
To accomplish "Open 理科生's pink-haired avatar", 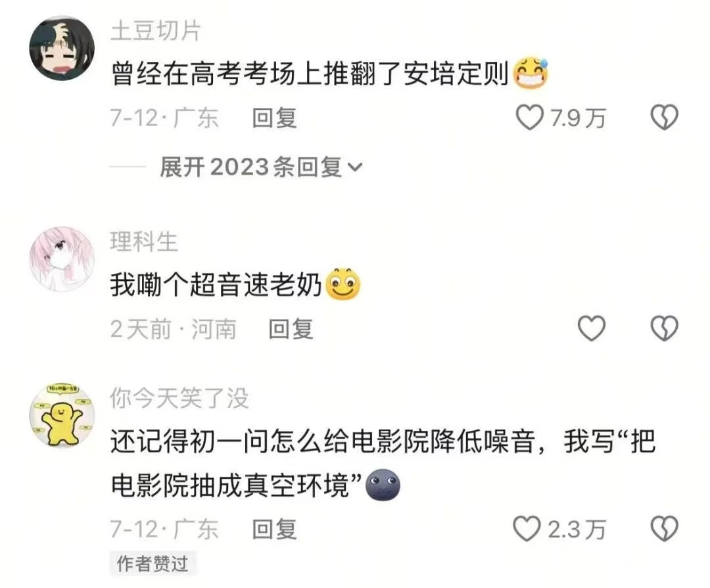I will [62, 258].
